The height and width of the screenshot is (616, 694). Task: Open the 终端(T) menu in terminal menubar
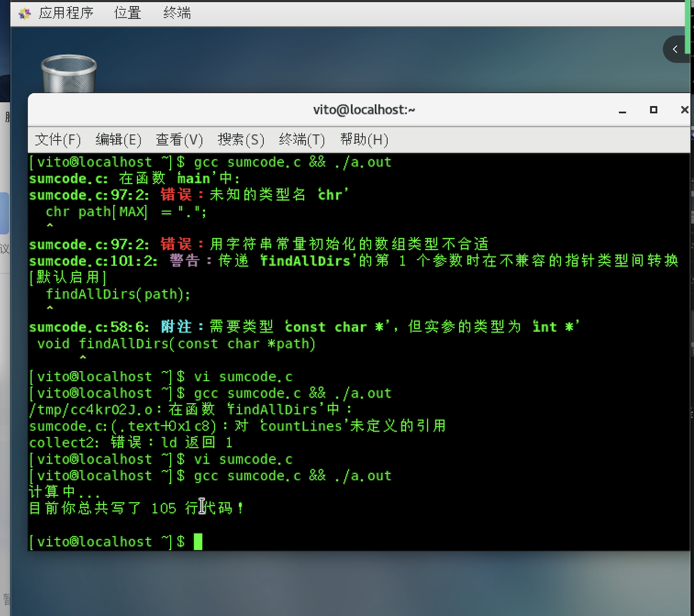tap(301, 140)
